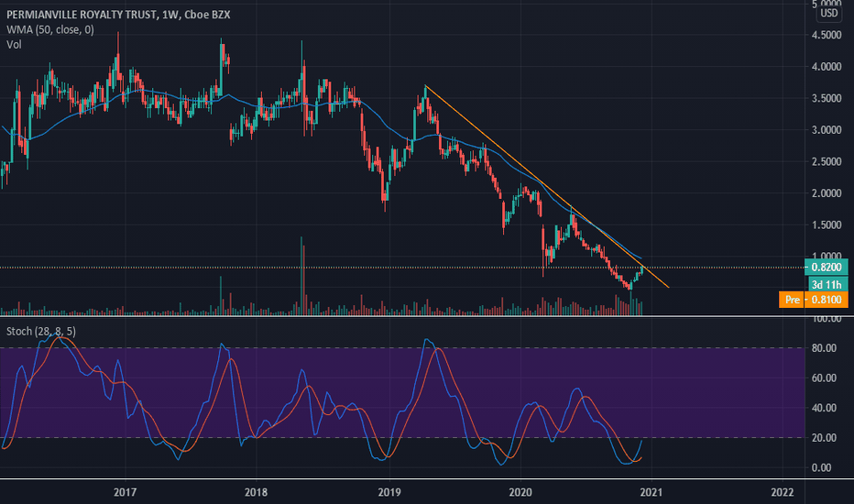Click the 3.5000 price scale label
Viewport: 854px width, 504px height.
coord(827,99)
